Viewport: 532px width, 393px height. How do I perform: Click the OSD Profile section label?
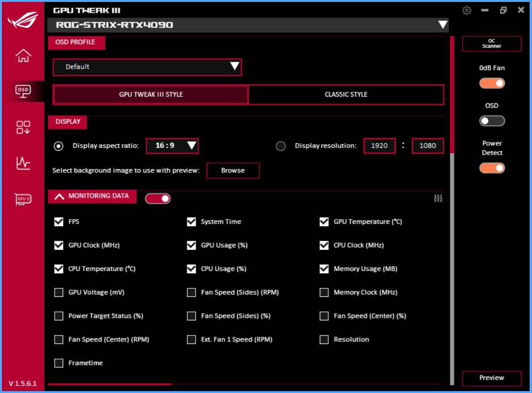(76, 42)
